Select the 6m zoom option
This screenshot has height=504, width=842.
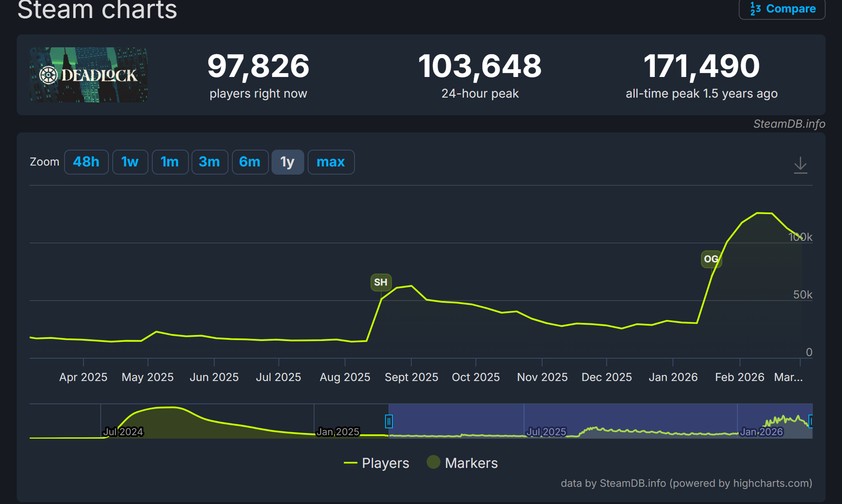tap(250, 162)
